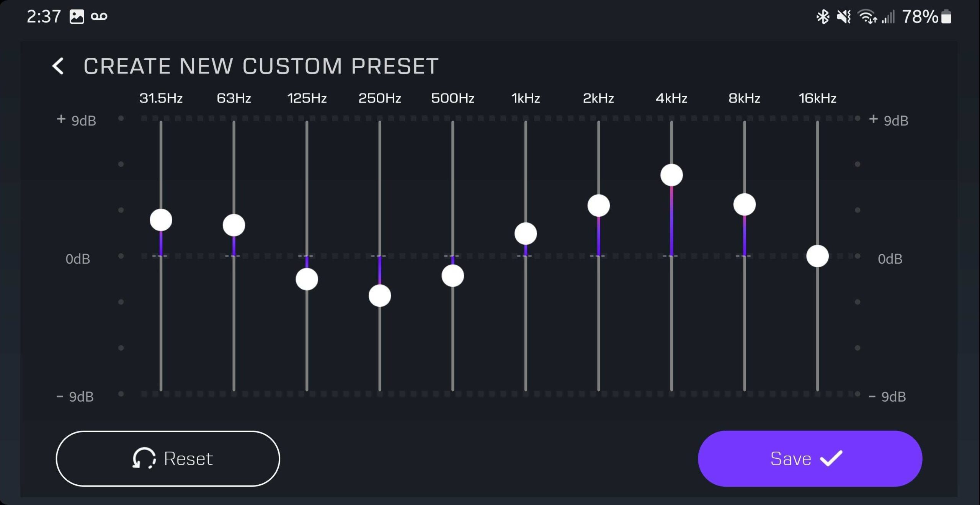980x505 pixels.
Task: Drag the 4kHz equalizer slider up
Action: tap(671, 174)
